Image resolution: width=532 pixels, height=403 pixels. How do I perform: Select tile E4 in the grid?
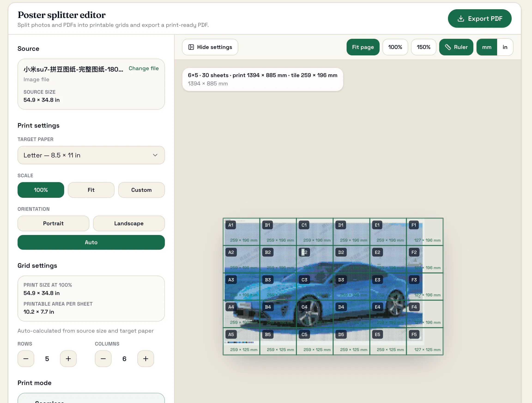tap(388, 314)
